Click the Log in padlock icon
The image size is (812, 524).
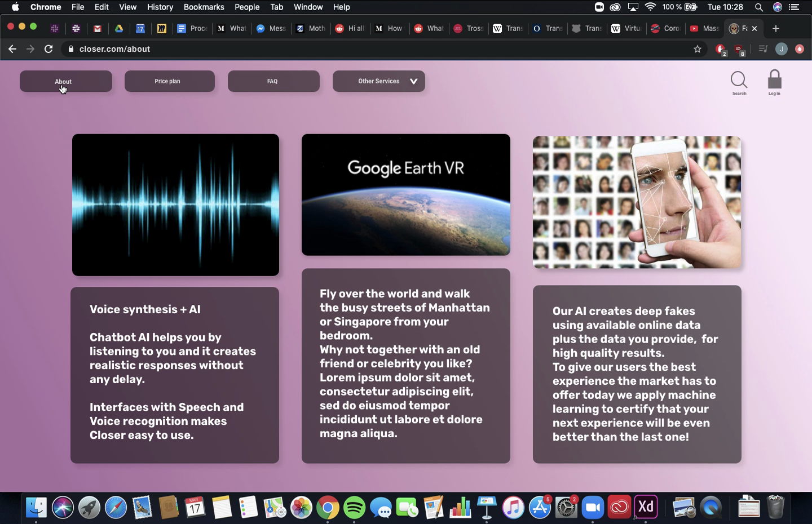pyautogui.click(x=774, y=79)
